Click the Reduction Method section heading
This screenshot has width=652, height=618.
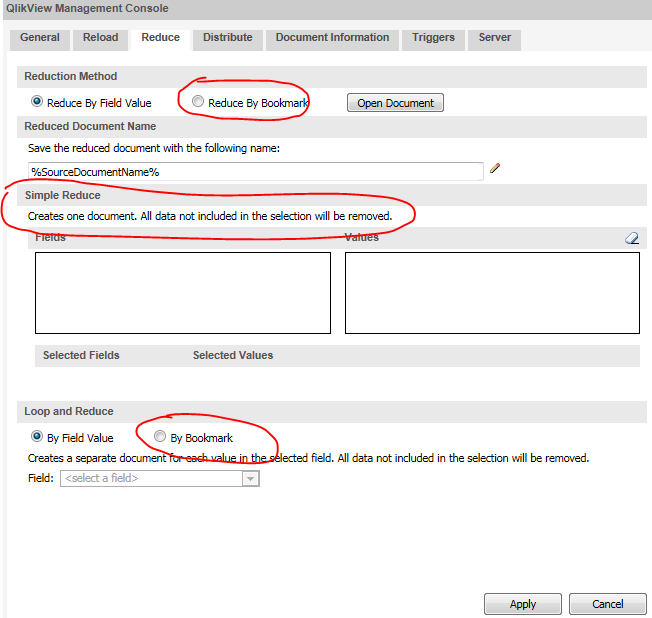pyautogui.click(x=70, y=76)
